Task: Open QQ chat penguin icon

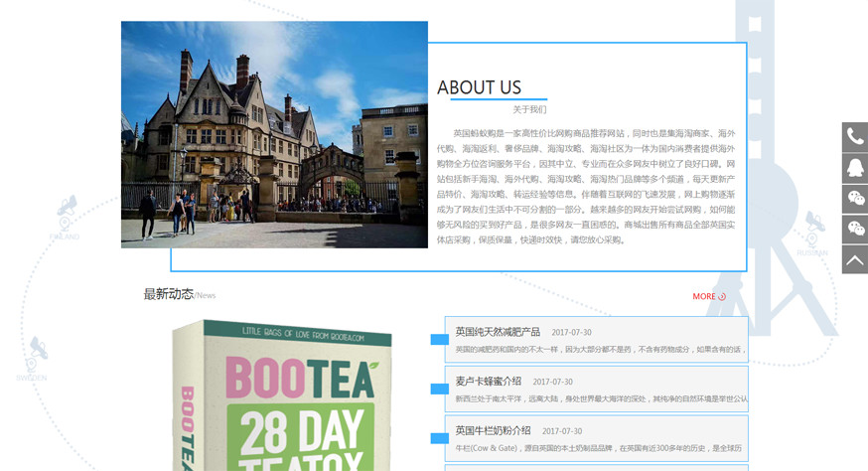Action: tap(855, 168)
